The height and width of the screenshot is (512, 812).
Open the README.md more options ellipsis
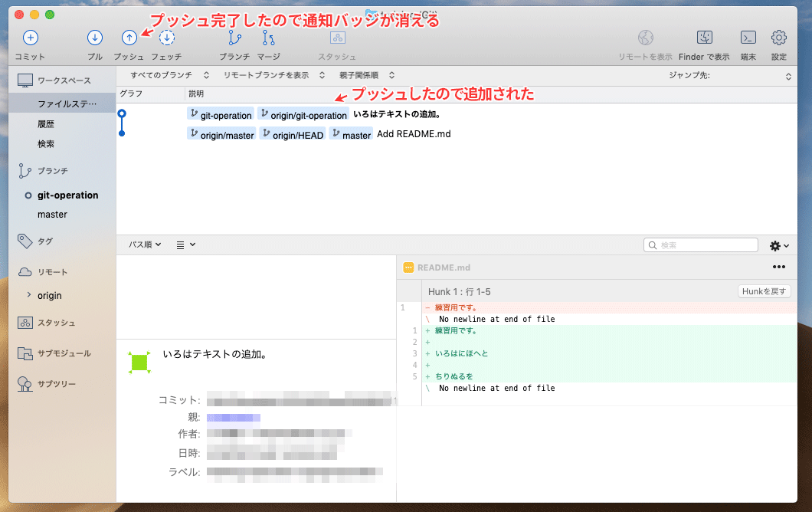point(779,267)
